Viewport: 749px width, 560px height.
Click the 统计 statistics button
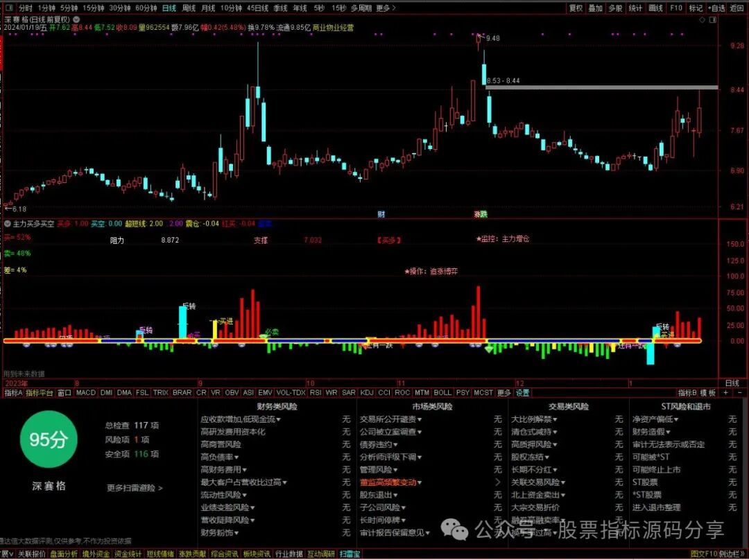635,8
